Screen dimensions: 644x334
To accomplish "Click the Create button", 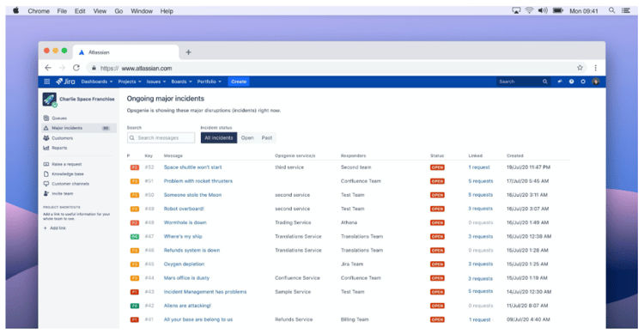I will coord(239,82).
